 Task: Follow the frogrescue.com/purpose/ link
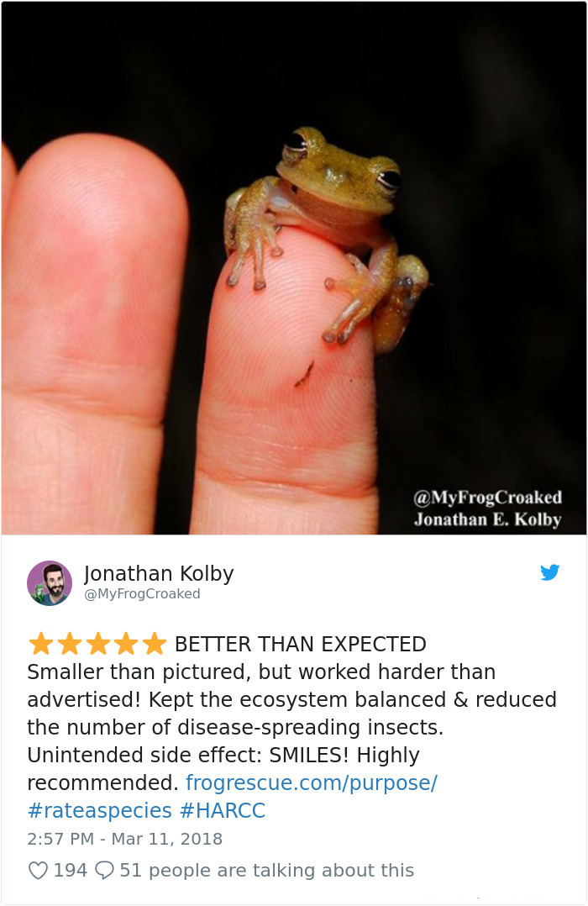tap(312, 783)
